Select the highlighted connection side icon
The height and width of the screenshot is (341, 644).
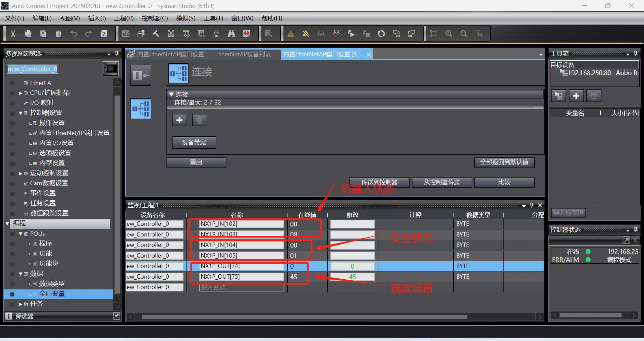(141, 109)
